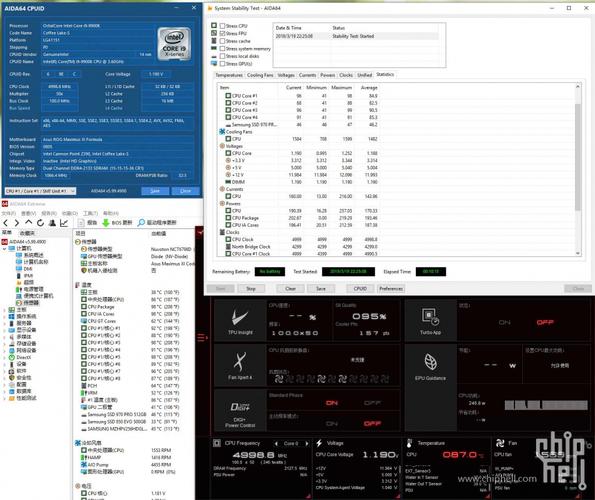
Task: Click the scroll-down arrow of statistics list
Action: pos(578,253)
